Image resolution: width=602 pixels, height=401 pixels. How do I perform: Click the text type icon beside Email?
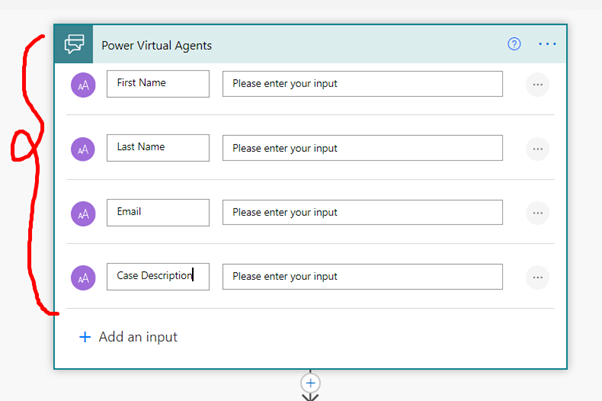[x=83, y=214]
